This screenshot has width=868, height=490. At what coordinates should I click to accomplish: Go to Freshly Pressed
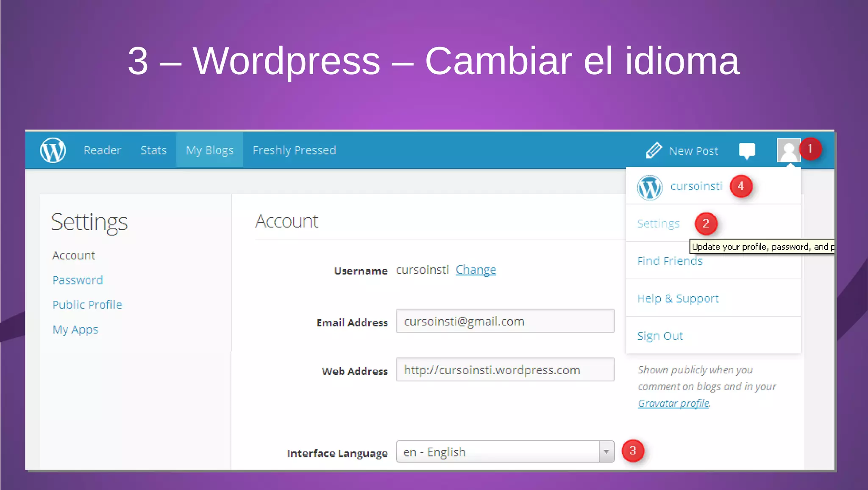(295, 150)
